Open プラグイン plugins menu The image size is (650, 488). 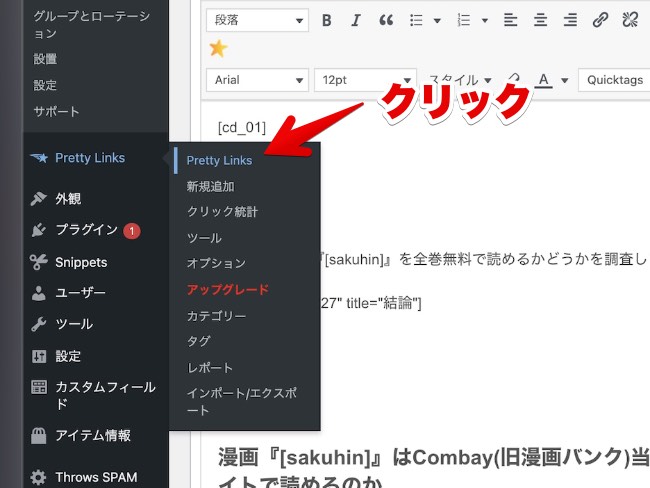pyautogui.click(x=86, y=230)
